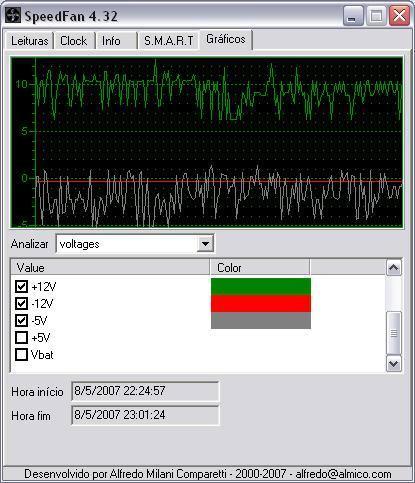The width and height of the screenshot is (415, 483).
Task: Expand the Analizar voltages dropdown arrow
Action: pos(205,244)
